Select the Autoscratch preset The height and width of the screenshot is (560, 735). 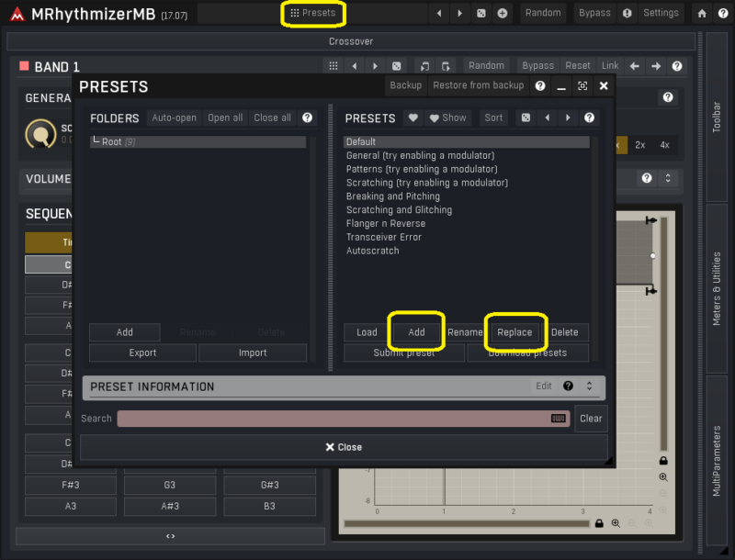coord(372,251)
